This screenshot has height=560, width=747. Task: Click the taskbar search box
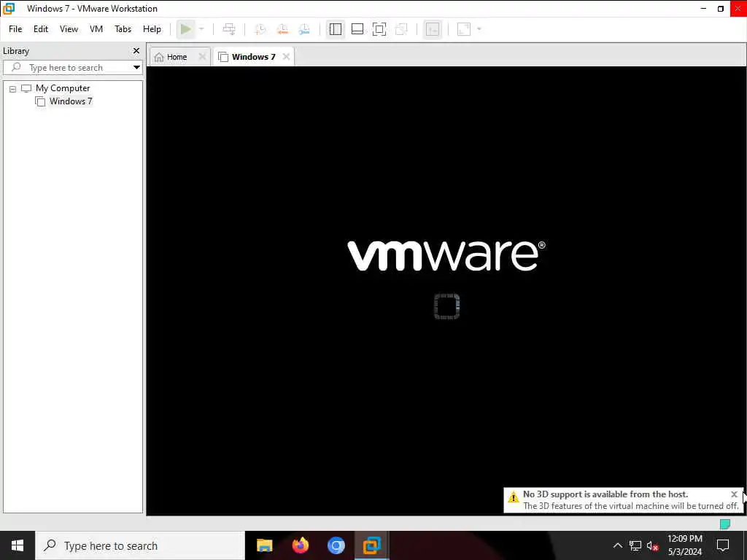[x=140, y=545]
